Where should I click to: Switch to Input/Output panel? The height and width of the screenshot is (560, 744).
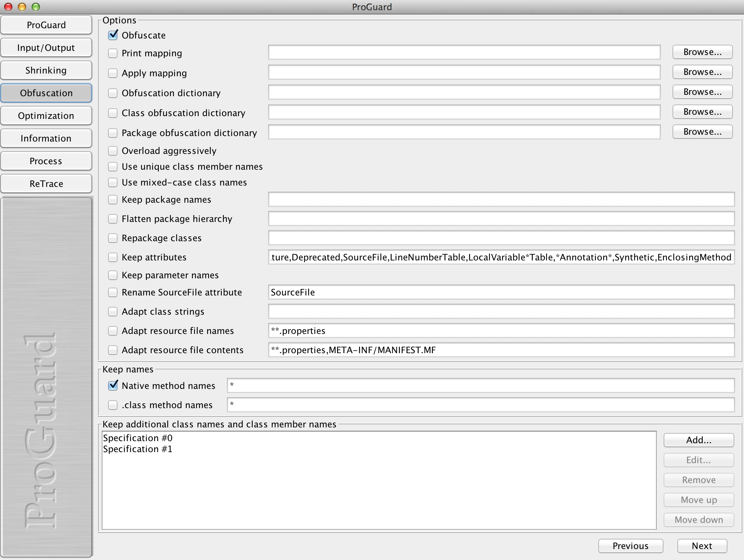coord(46,48)
